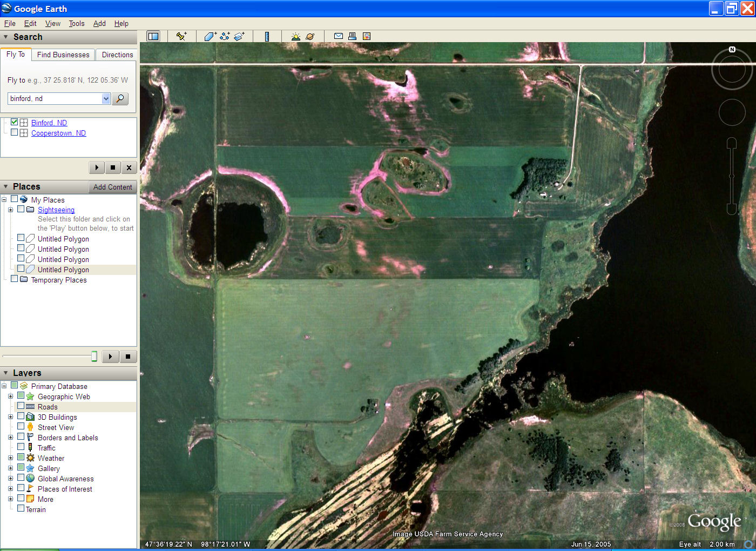Check the Temporary Places checkbox
Screen dimensions: 756x551
coord(15,279)
